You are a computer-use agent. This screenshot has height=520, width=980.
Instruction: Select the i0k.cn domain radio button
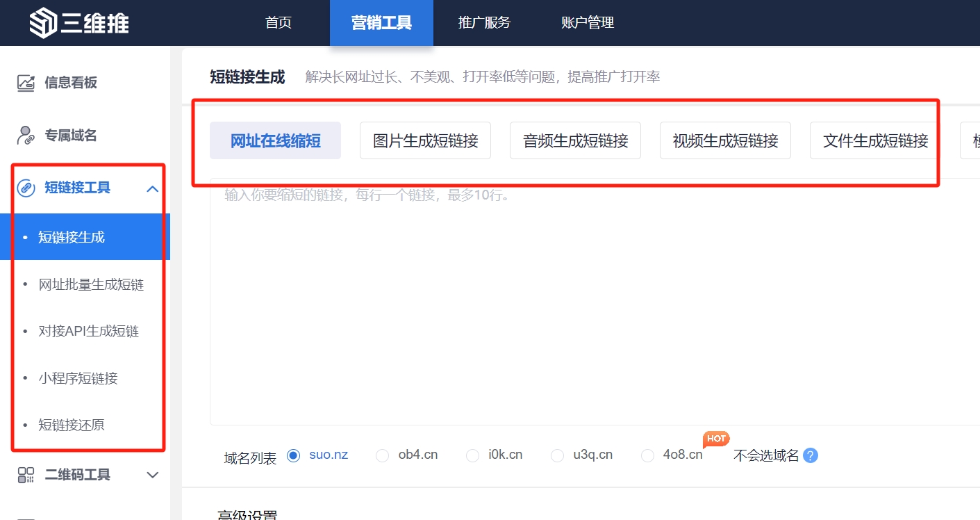[472, 455]
